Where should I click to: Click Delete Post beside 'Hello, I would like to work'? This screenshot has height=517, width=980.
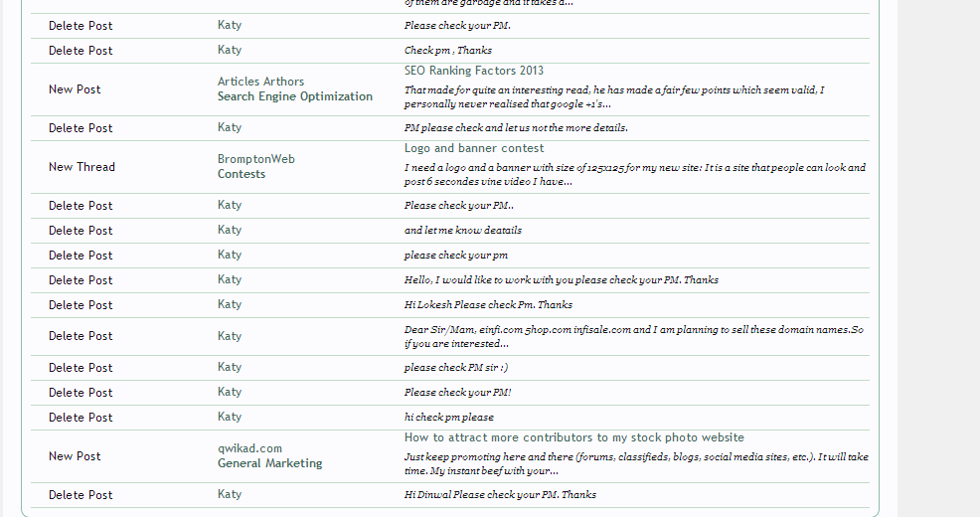[x=81, y=280]
